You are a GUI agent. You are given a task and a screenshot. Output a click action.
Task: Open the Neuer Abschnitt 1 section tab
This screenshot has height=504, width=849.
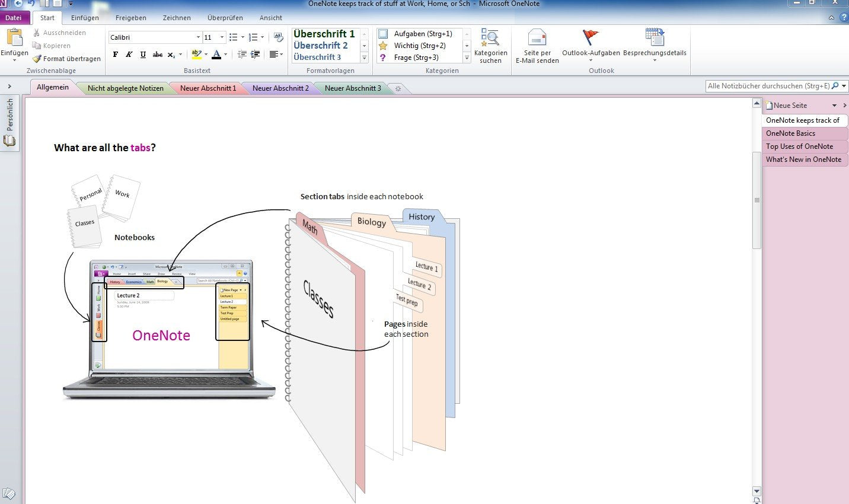208,88
